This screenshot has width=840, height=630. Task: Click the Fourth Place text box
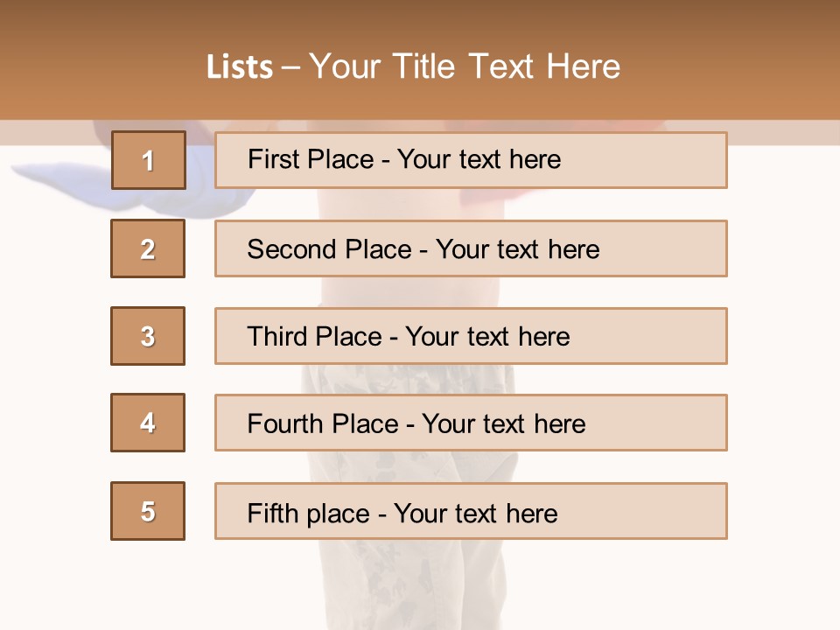tap(471, 423)
